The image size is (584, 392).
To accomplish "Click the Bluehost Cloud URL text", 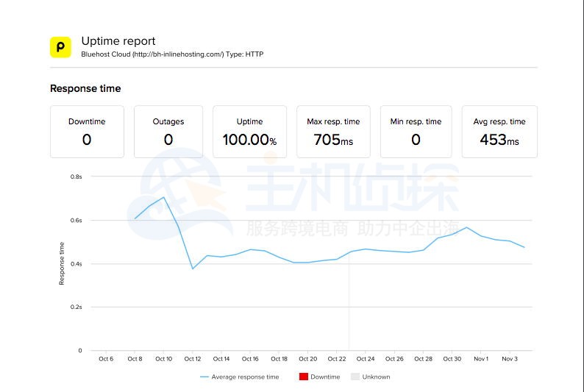I will pyautogui.click(x=172, y=54).
